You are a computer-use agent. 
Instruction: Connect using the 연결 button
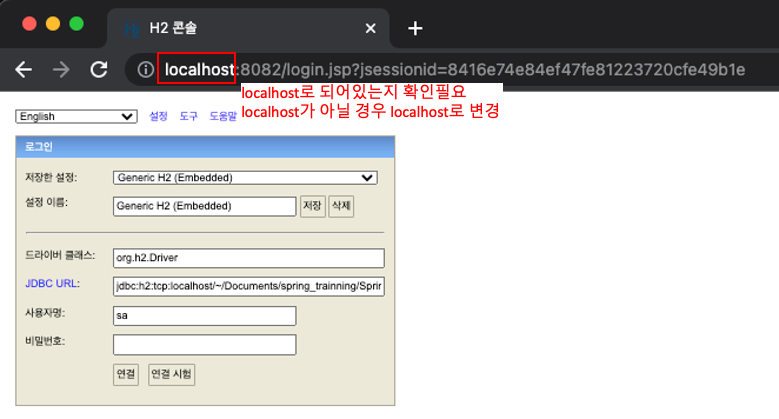pos(126,374)
